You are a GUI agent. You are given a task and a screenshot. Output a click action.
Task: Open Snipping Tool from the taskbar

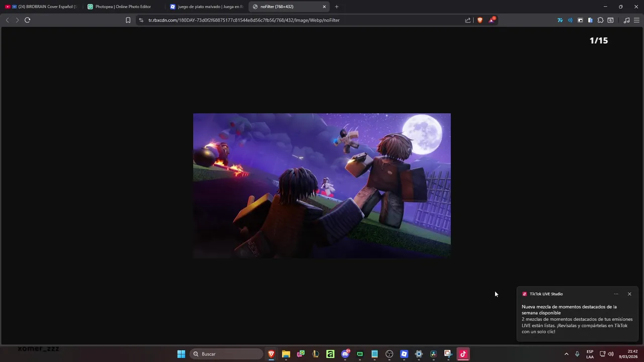[448, 354]
